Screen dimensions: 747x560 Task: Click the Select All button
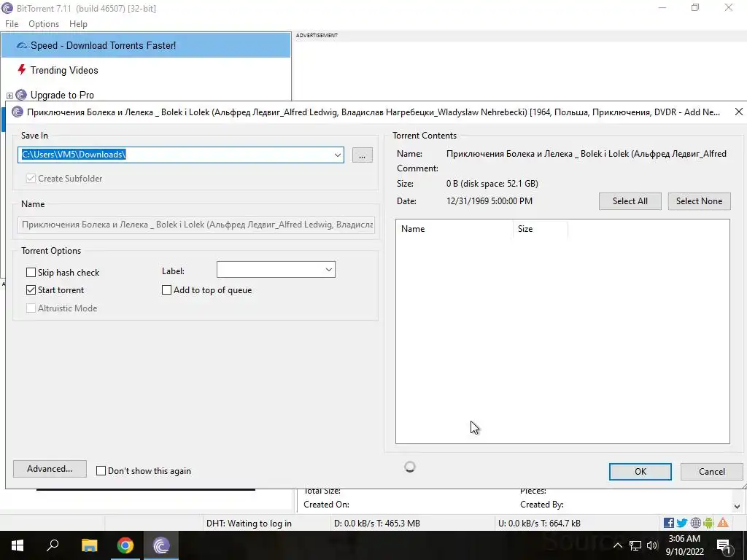click(x=630, y=201)
